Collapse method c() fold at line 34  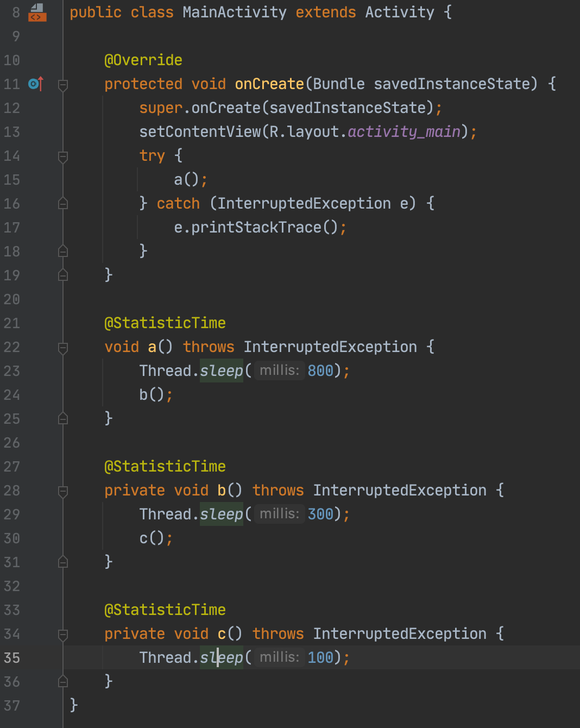click(x=63, y=635)
